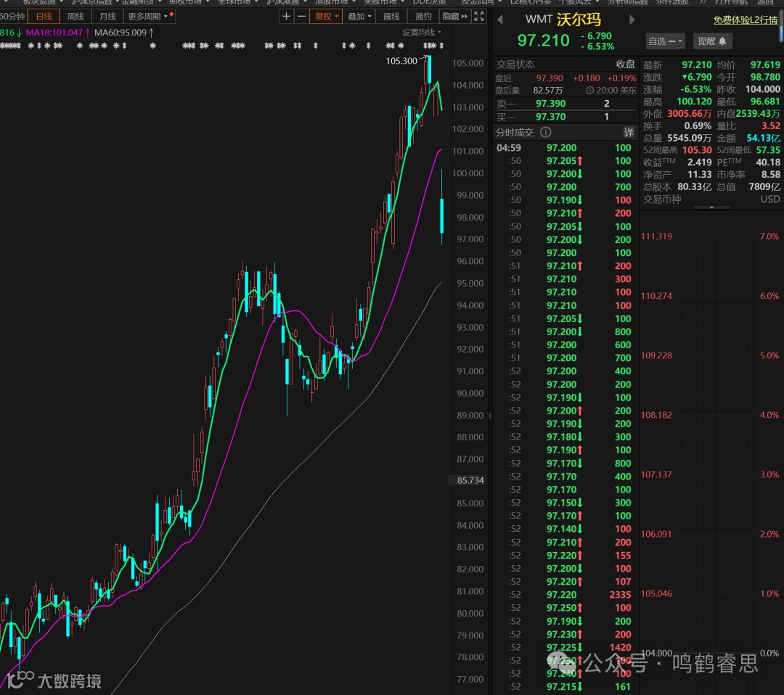
Task: Select the 04:59 trade row
Action: 565,148
